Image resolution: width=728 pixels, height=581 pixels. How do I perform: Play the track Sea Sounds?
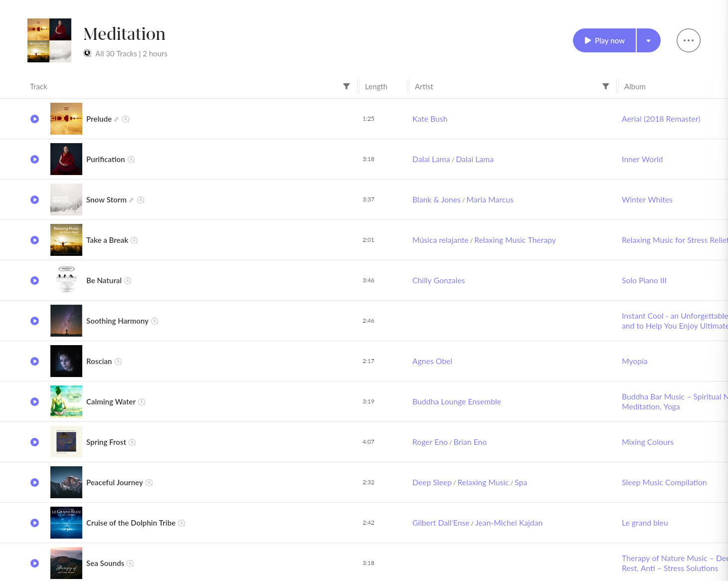pos(34,563)
